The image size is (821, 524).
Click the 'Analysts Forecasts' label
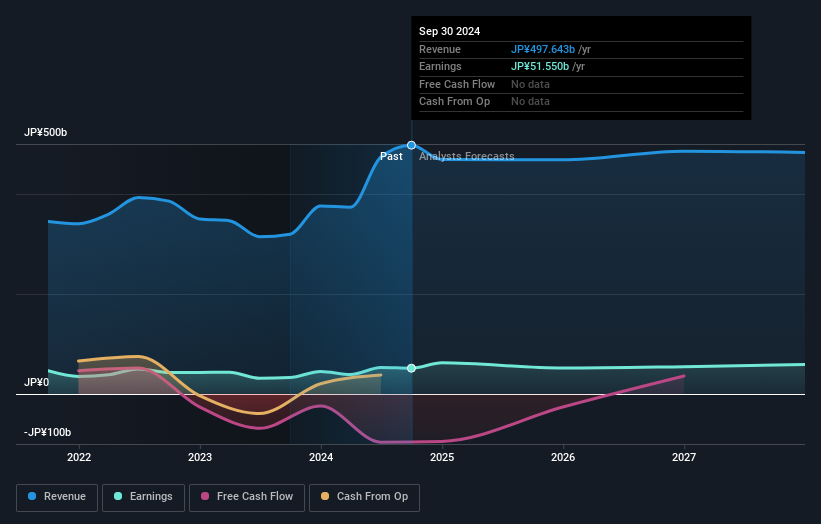pos(467,156)
